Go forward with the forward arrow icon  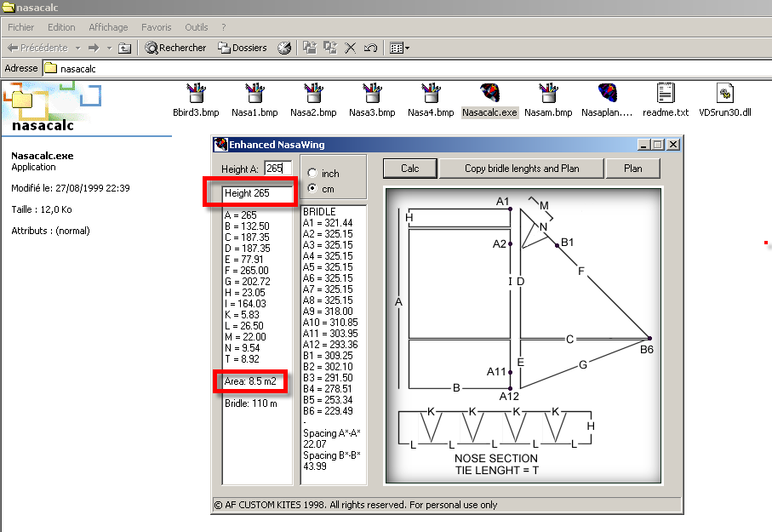[94, 48]
